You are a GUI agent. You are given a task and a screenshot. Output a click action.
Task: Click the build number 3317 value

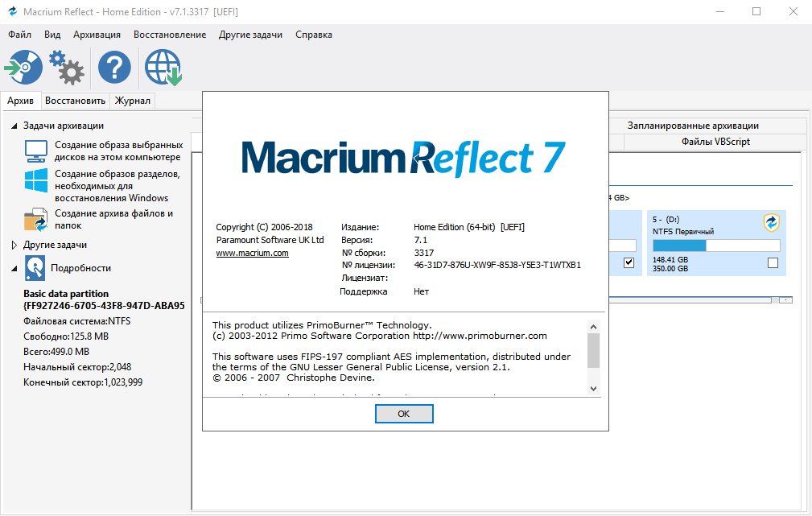pos(424,253)
